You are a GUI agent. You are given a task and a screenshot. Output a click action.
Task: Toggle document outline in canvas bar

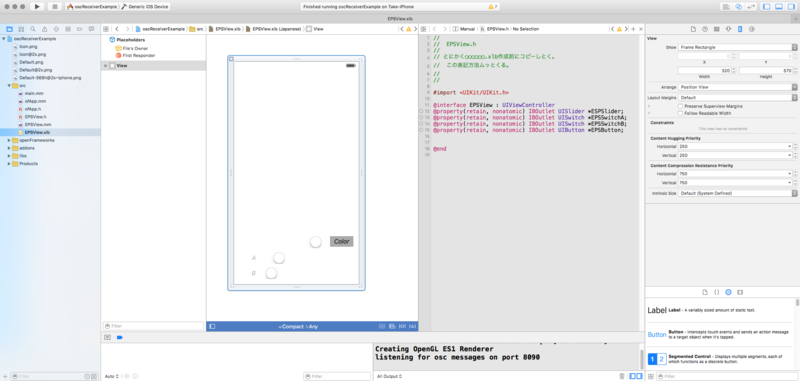click(212, 326)
